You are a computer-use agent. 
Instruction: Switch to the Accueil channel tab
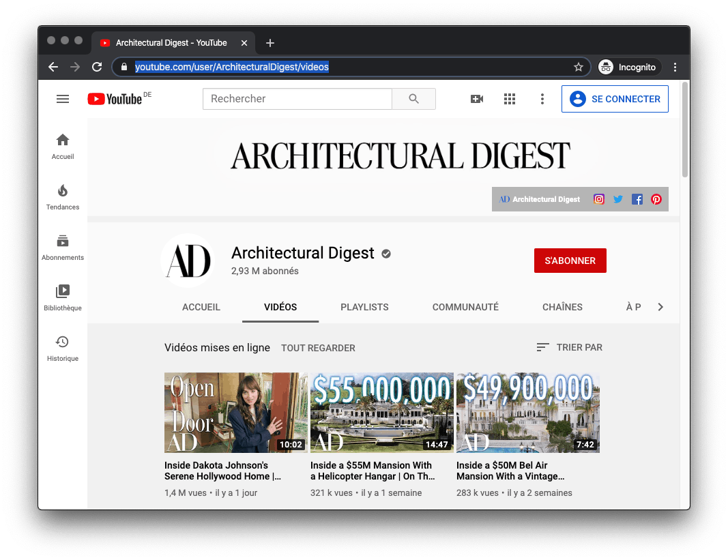(201, 307)
